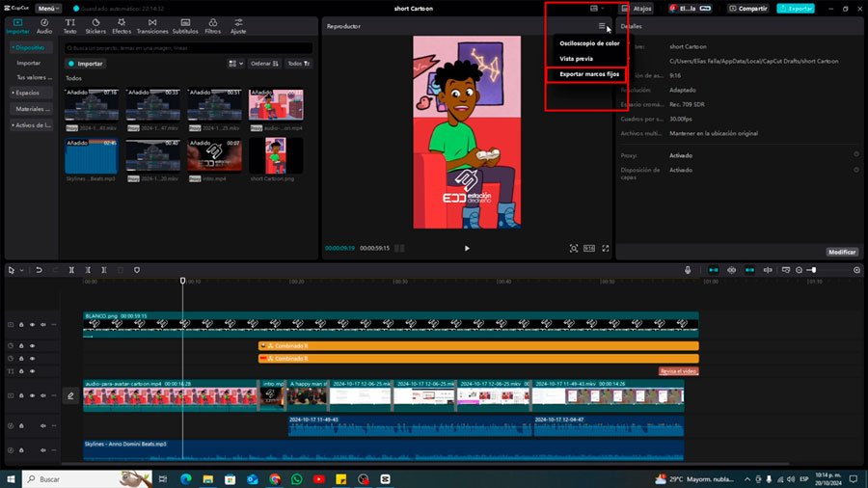Click the Modificar button in Detalles

coord(841,252)
